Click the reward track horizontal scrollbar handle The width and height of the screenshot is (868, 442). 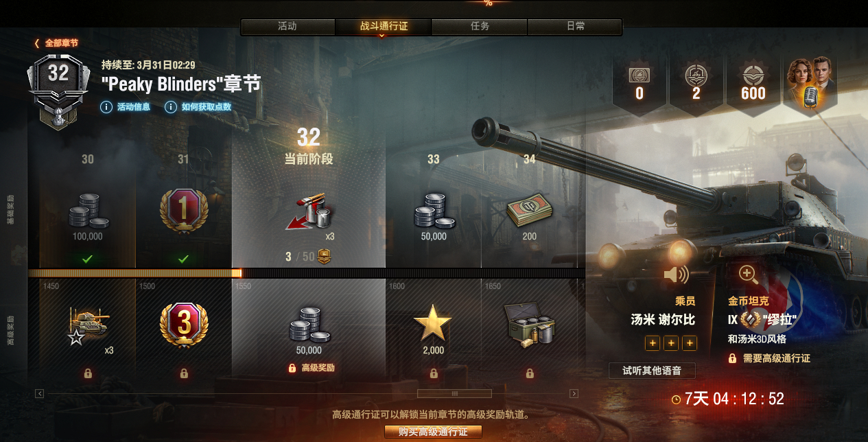[454, 393]
